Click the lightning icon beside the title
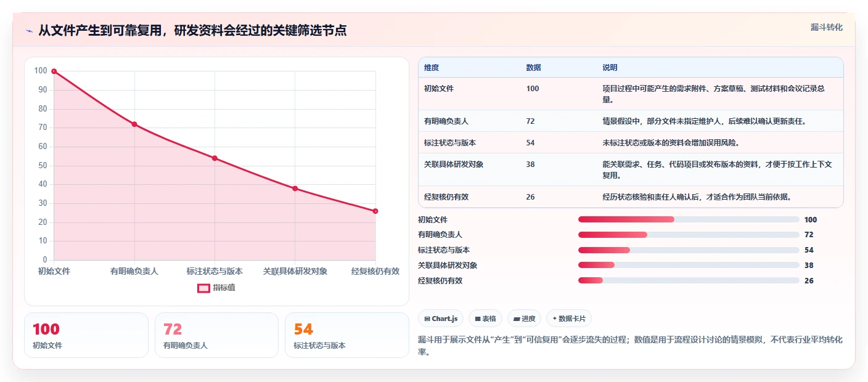The height and width of the screenshot is (382, 868). pyautogui.click(x=29, y=31)
